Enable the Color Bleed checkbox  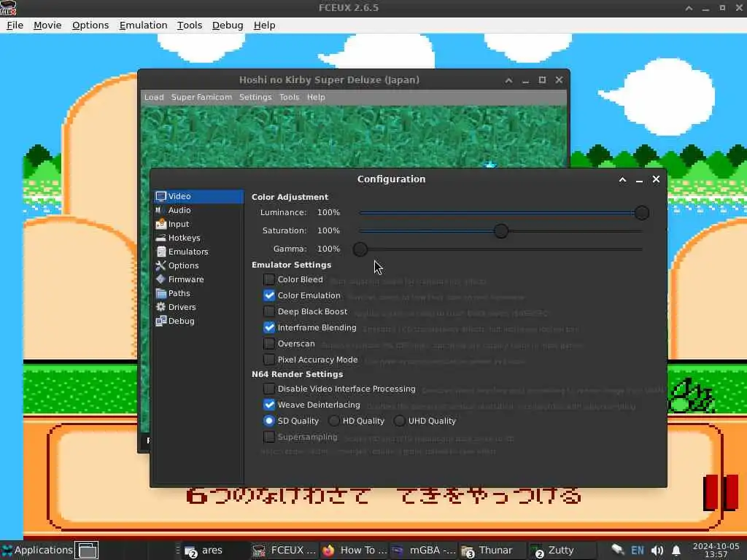pos(269,279)
